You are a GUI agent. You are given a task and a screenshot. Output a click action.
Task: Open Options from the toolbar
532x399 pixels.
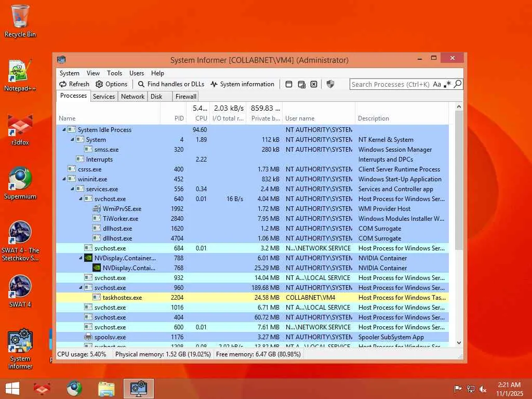[x=112, y=84]
